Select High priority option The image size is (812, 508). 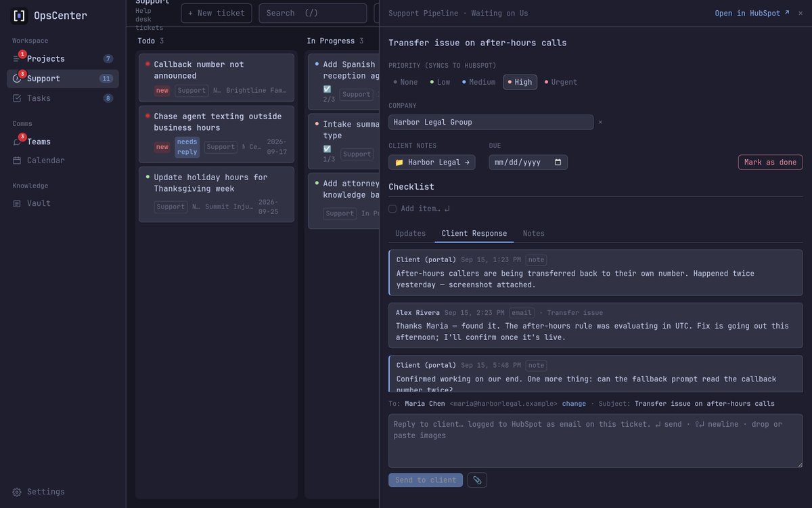tap(520, 82)
